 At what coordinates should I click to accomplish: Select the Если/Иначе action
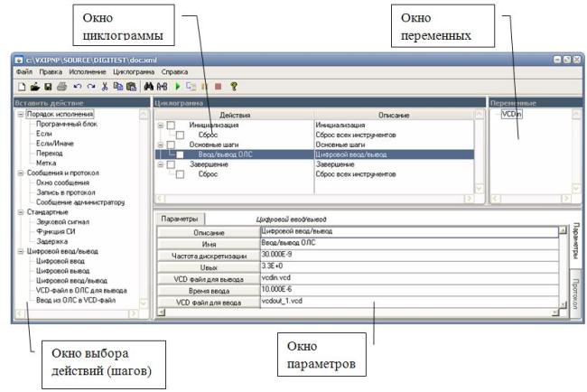(55, 144)
